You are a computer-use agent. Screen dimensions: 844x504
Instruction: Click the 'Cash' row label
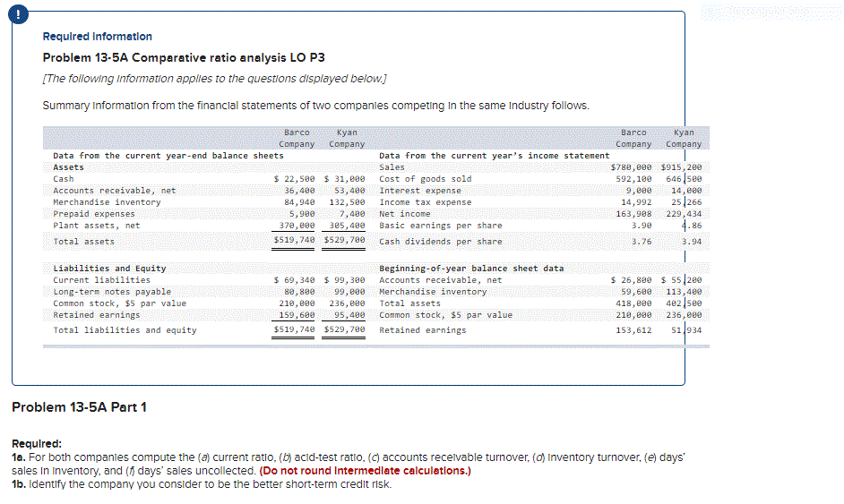tap(63, 178)
